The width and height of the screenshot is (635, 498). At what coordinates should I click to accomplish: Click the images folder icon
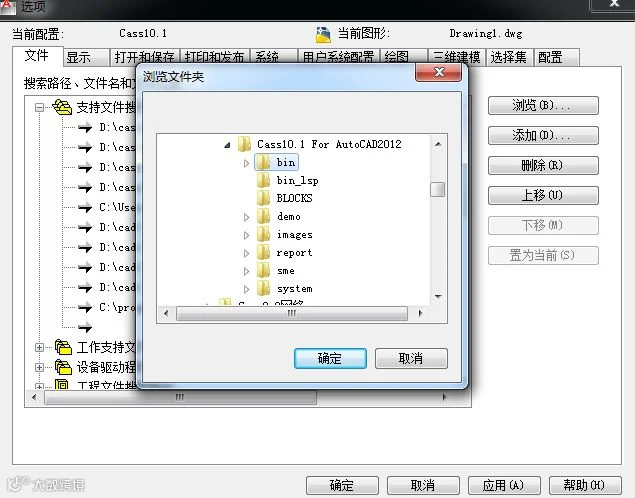coord(263,234)
